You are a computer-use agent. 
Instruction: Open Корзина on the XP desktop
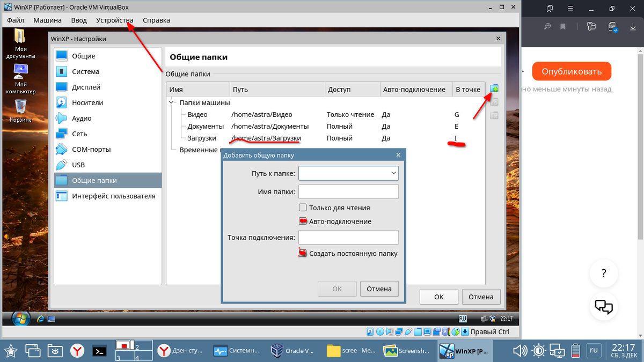point(20,111)
